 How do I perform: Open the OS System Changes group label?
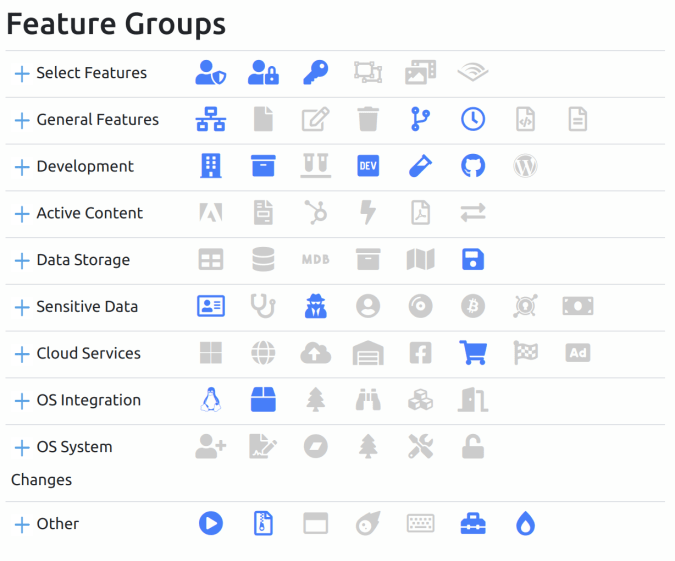(74, 447)
